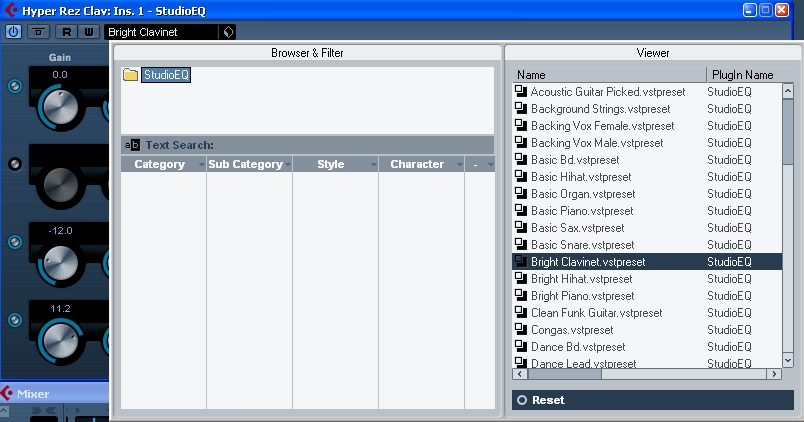Select Dance Bd preset icon

click(x=521, y=347)
